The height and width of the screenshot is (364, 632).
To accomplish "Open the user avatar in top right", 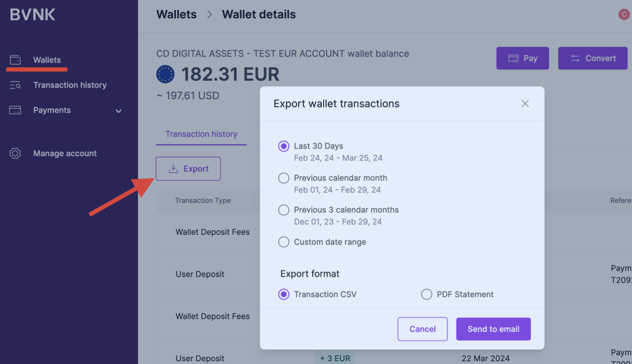I will click(624, 14).
